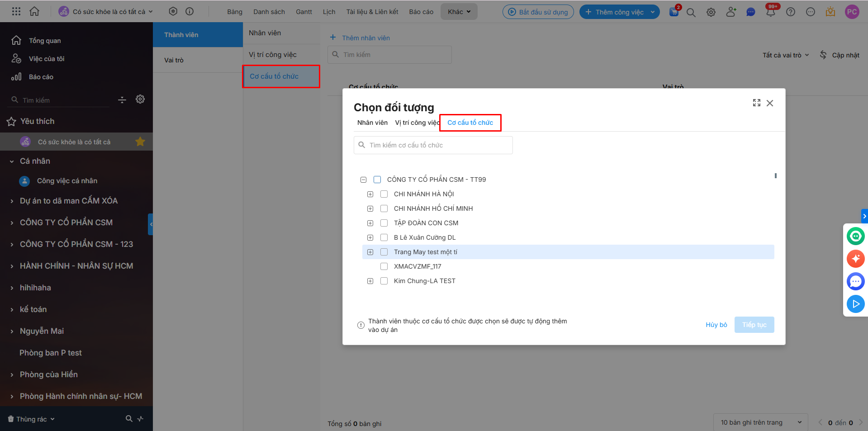Open the Gantt view tab
This screenshot has height=431, width=868.
[x=304, y=12]
